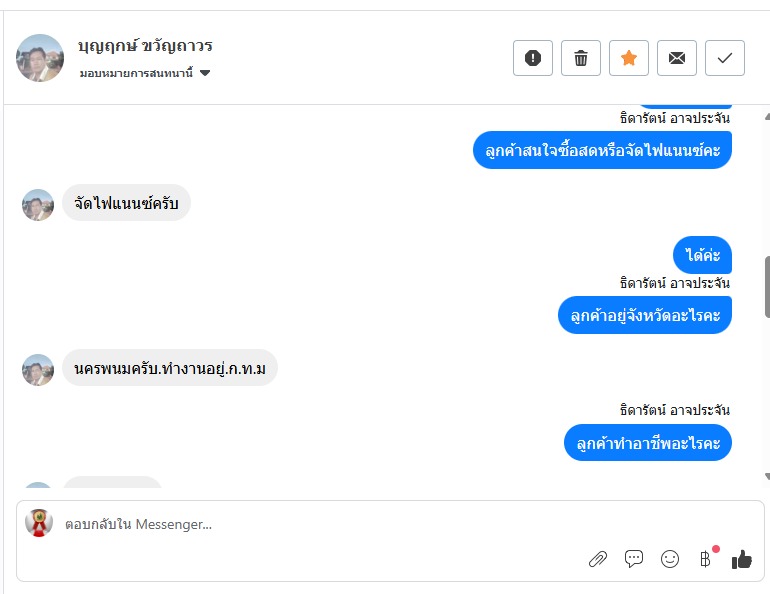Click the paperclip attach file icon

coord(598,559)
